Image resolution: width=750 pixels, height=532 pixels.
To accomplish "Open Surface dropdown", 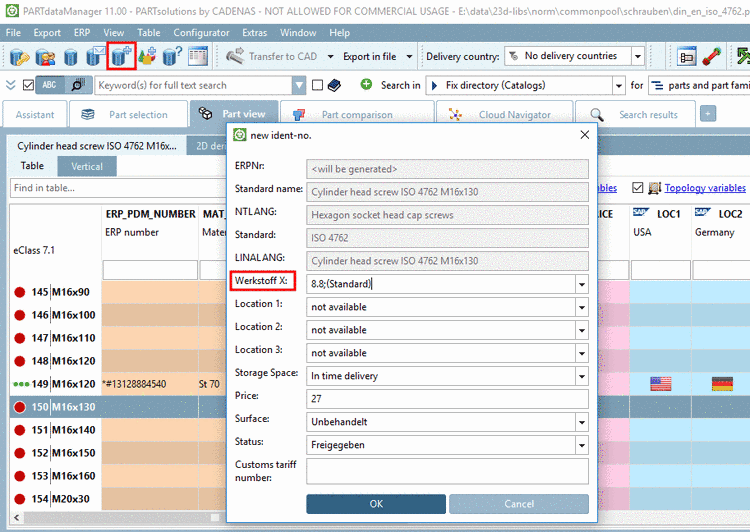I will [582, 422].
